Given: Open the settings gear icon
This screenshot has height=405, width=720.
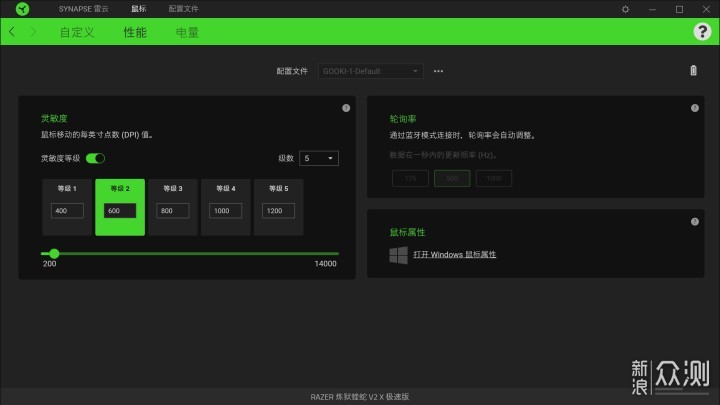Looking at the screenshot, I should pos(625,9).
